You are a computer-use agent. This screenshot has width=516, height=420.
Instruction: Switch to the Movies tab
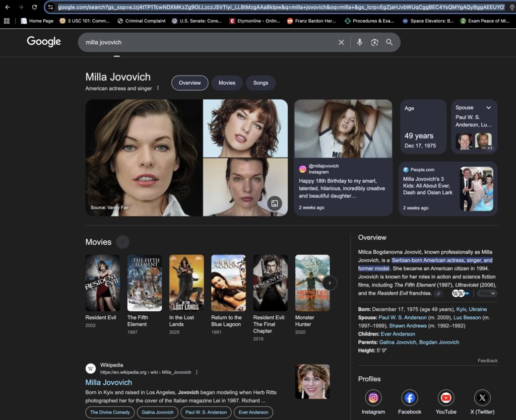[x=227, y=83]
